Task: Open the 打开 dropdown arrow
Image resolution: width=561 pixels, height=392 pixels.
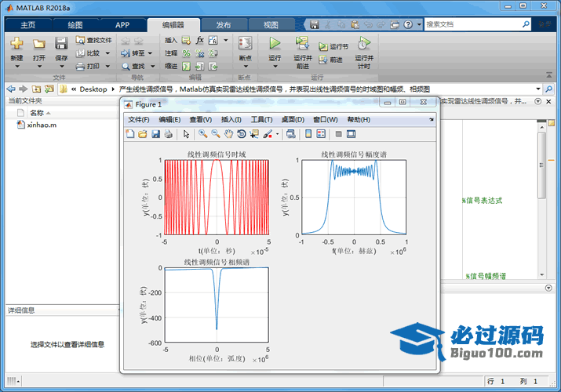Action: pos(39,66)
